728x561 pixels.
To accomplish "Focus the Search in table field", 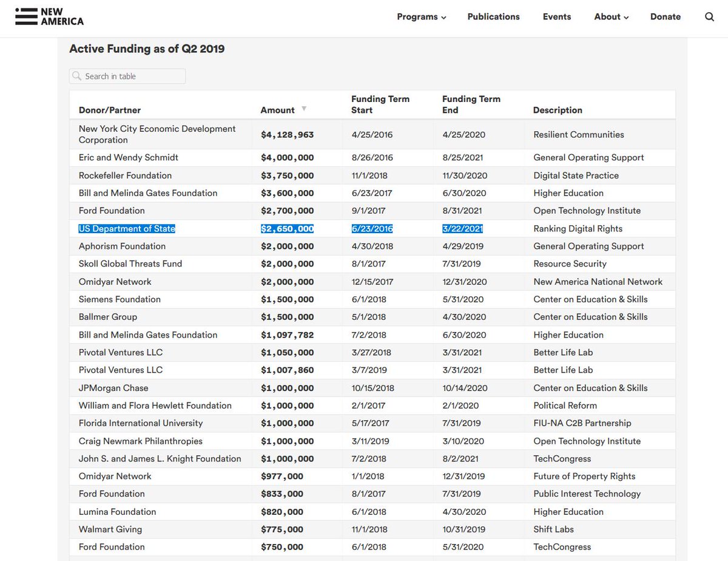I will [127, 76].
